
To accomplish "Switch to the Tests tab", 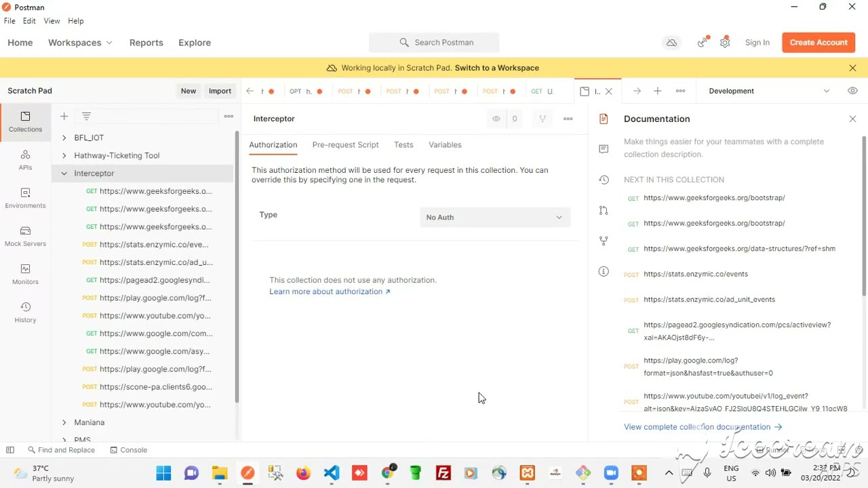I will (403, 145).
